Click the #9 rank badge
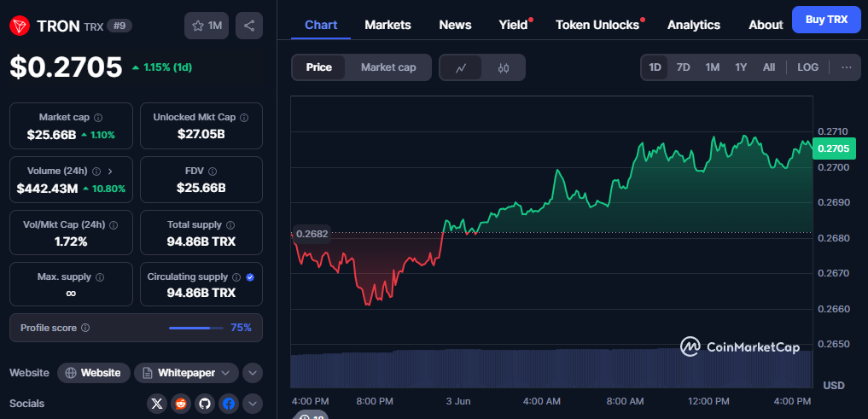 pyautogui.click(x=119, y=26)
